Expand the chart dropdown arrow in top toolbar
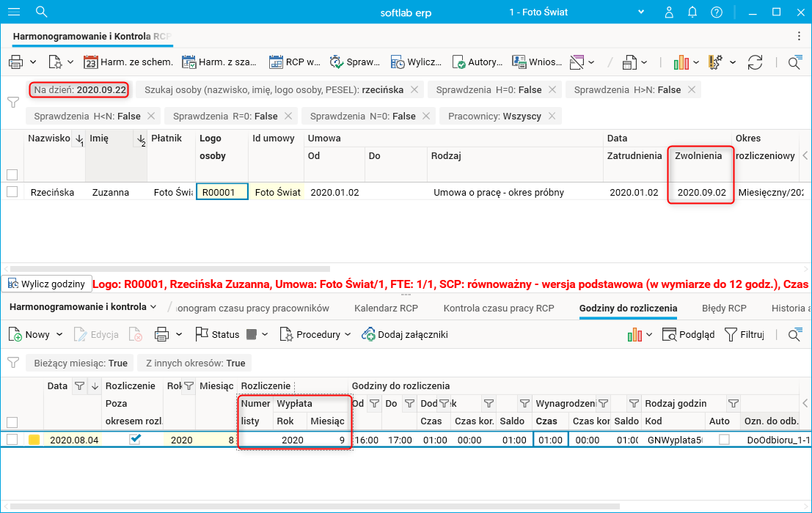This screenshot has width=812, height=513. (696, 62)
